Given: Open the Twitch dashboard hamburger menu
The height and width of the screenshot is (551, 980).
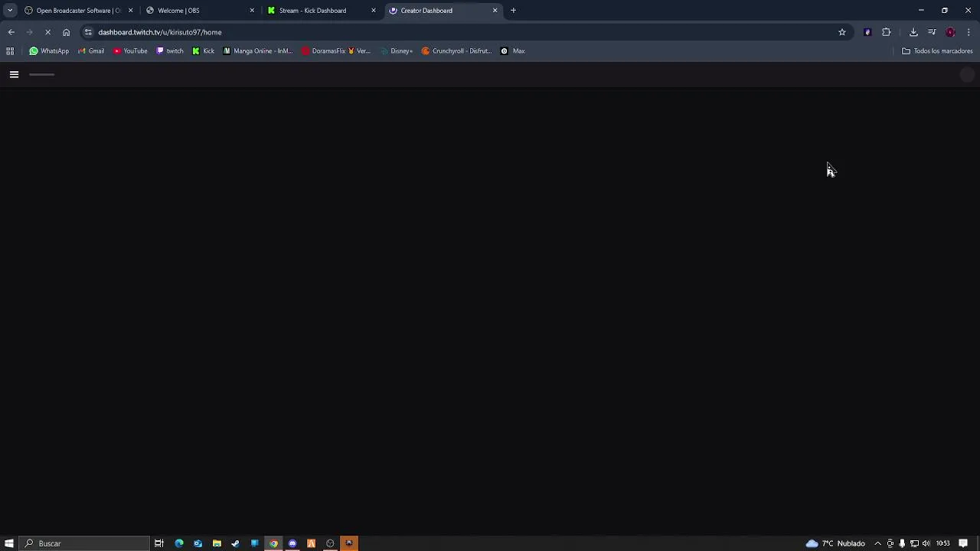Looking at the screenshot, I should (x=14, y=74).
